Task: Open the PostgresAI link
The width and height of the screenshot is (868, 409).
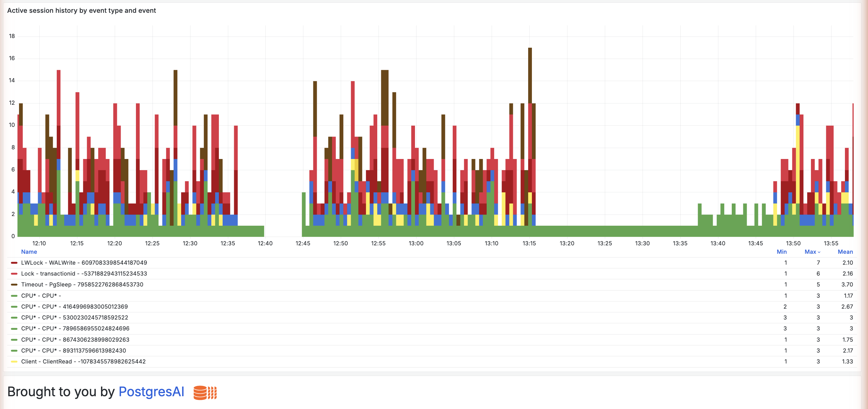Action: (151, 392)
